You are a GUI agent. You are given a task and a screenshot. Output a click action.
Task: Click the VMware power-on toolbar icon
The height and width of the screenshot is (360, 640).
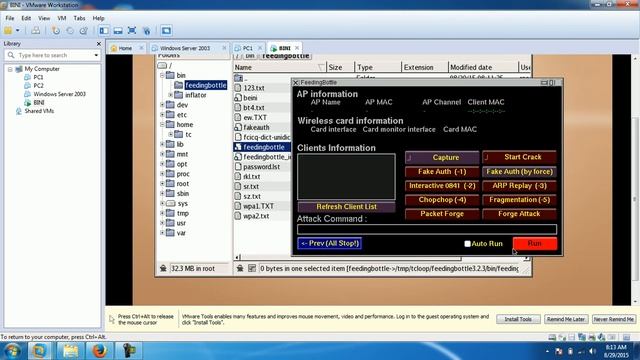tap(8, 31)
